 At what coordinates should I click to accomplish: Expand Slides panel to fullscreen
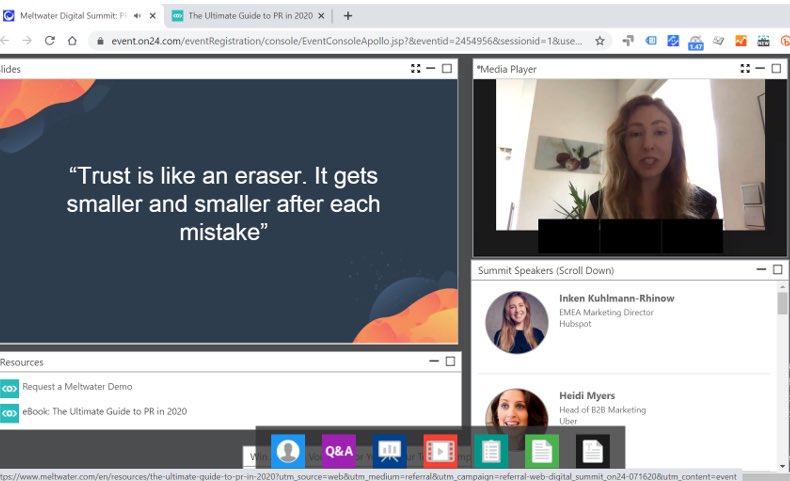pos(416,68)
